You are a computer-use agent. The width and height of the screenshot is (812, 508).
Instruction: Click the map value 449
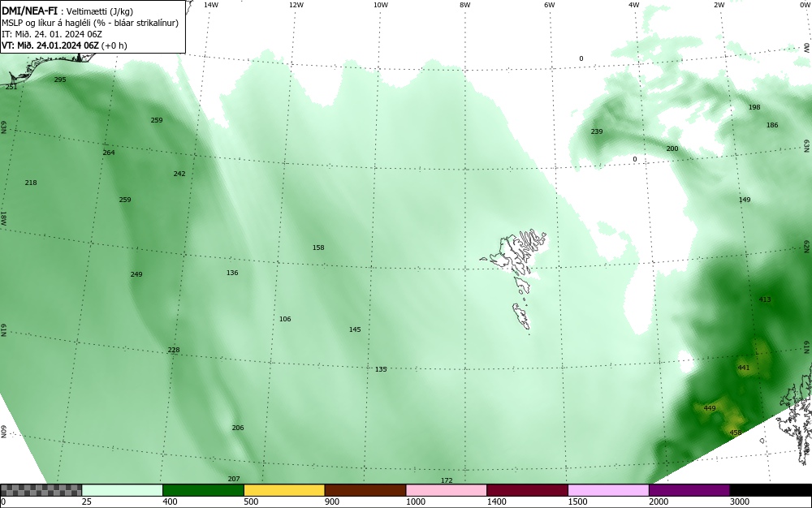[x=710, y=409]
